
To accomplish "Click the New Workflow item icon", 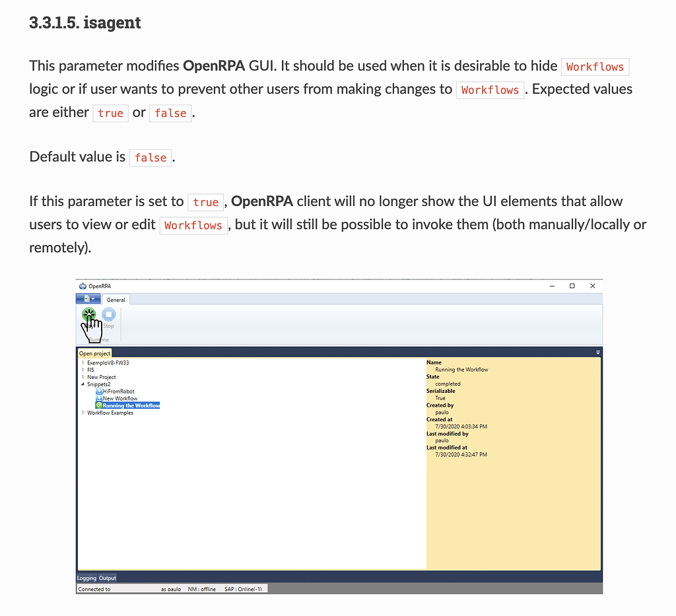I will [99, 398].
